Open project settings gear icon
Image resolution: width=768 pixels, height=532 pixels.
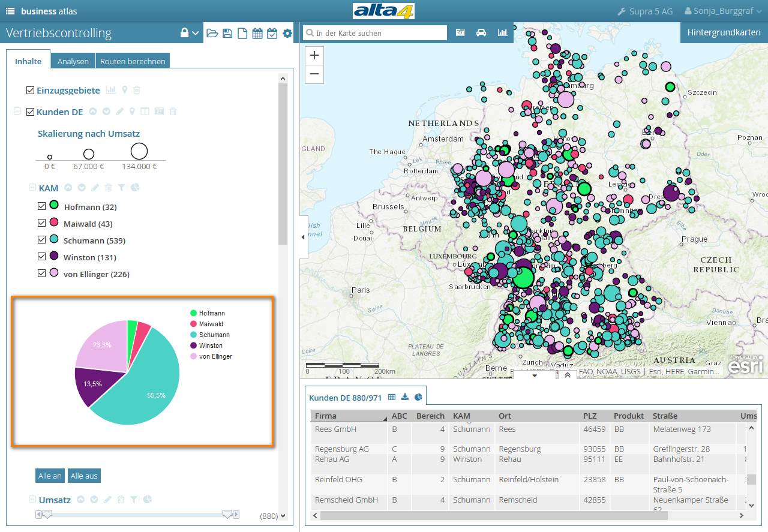click(x=287, y=33)
